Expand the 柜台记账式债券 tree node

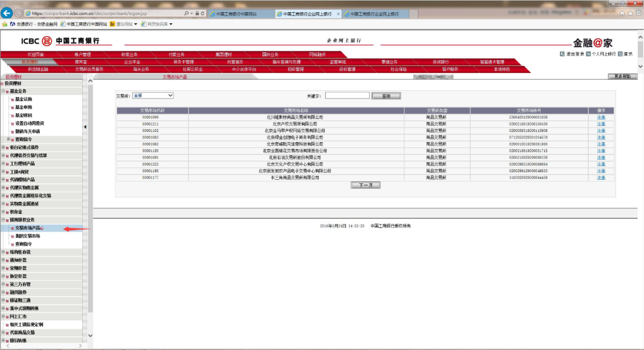[3, 147]
